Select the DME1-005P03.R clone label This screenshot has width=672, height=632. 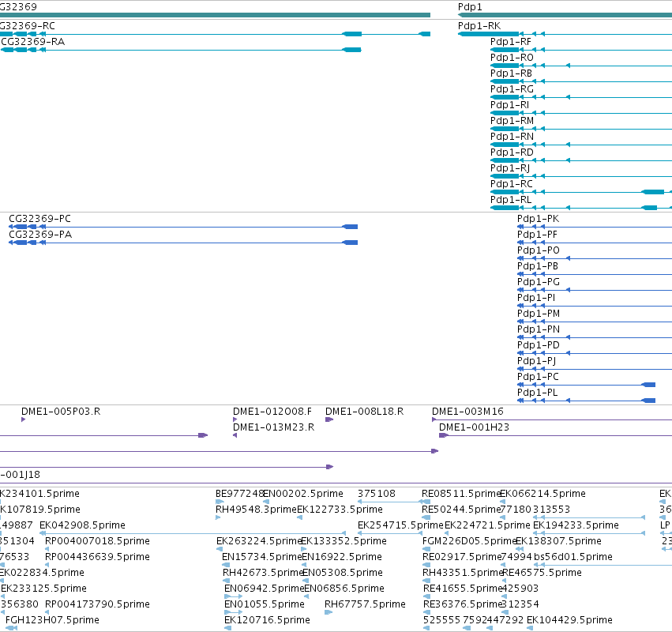point(61,412)
